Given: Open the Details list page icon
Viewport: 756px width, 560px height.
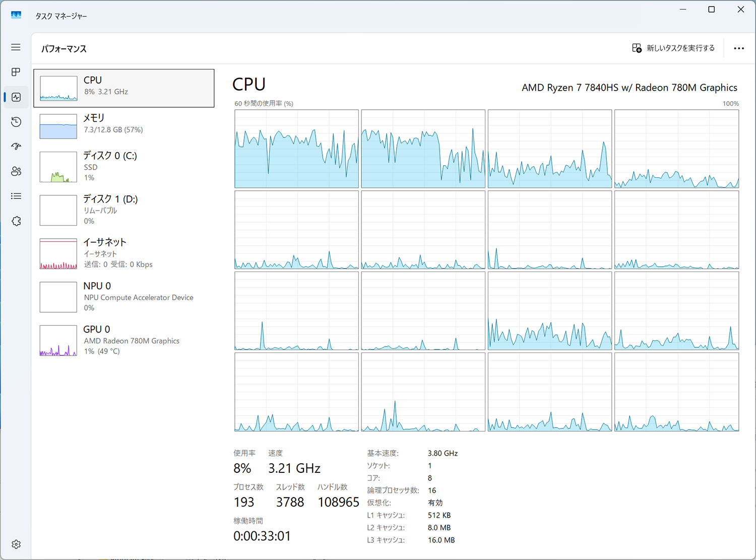Looking at the screenshot, I should [16, 196].
